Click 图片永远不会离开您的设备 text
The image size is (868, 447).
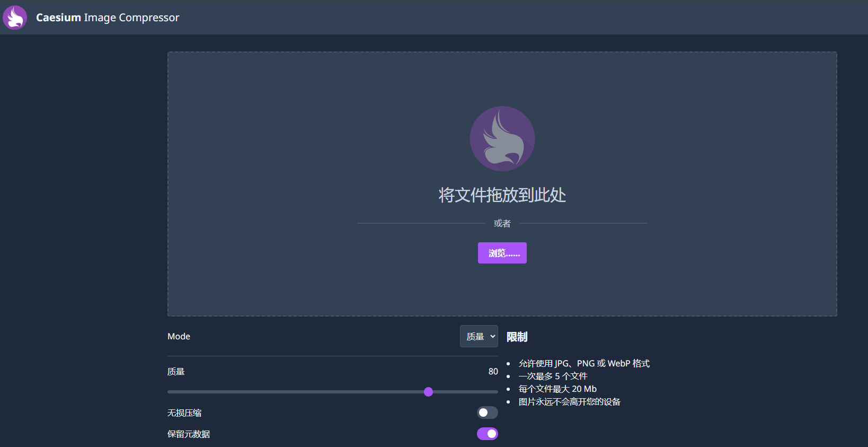click(570, 401)
